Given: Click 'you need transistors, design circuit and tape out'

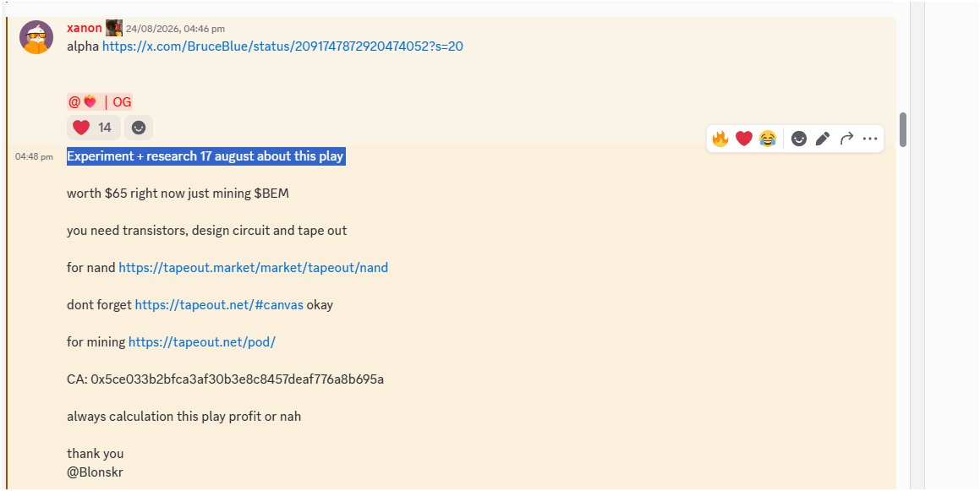Looking at the screenshot, I should 207,231.
